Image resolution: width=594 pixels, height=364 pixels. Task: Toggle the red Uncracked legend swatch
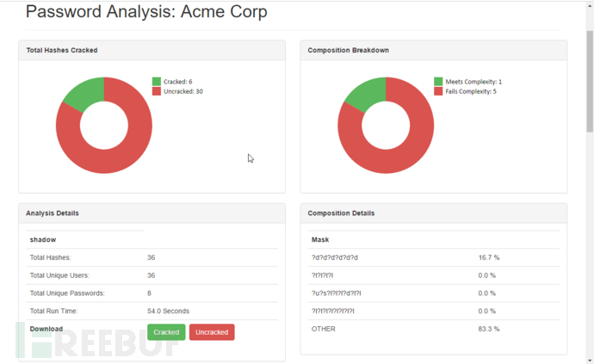point(157,91)
